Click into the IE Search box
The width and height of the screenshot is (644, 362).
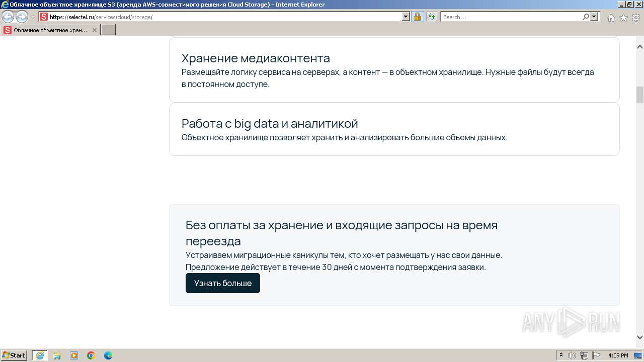511,17
